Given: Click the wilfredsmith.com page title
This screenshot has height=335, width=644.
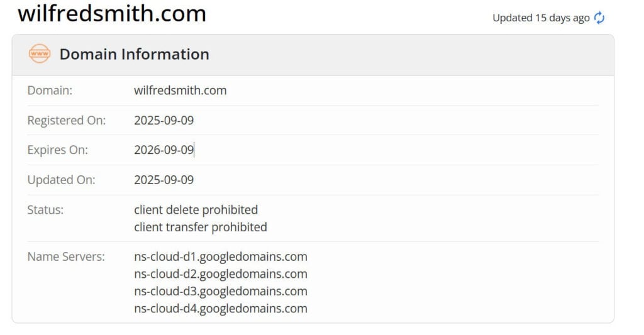Looking at the screenshot, I should (x=112, y=13).
